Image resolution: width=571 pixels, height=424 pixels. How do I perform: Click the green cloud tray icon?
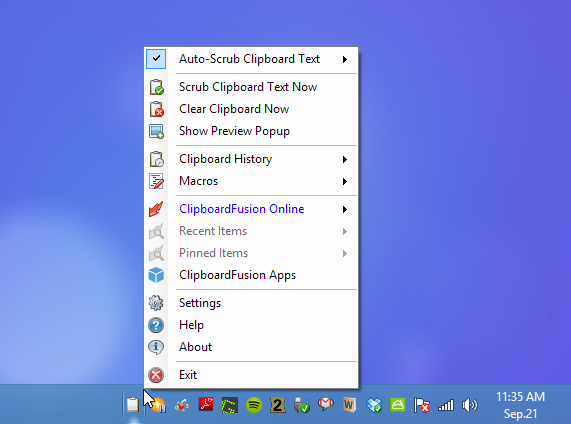pos(398,405)
